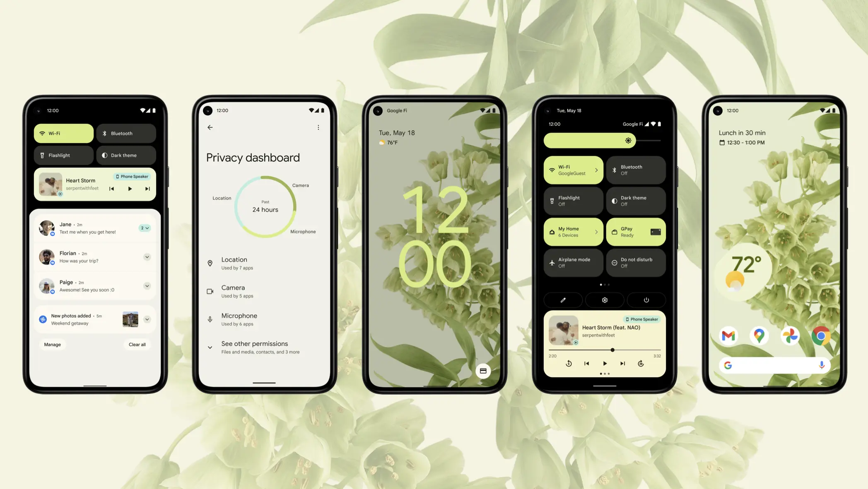Tap Manage notifications button

point(53,344)
